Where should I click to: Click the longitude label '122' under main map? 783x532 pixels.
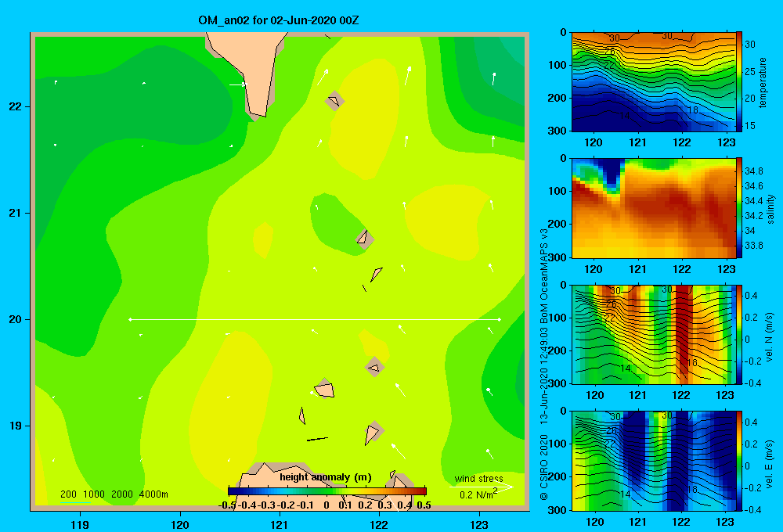[x=379, y=524]
